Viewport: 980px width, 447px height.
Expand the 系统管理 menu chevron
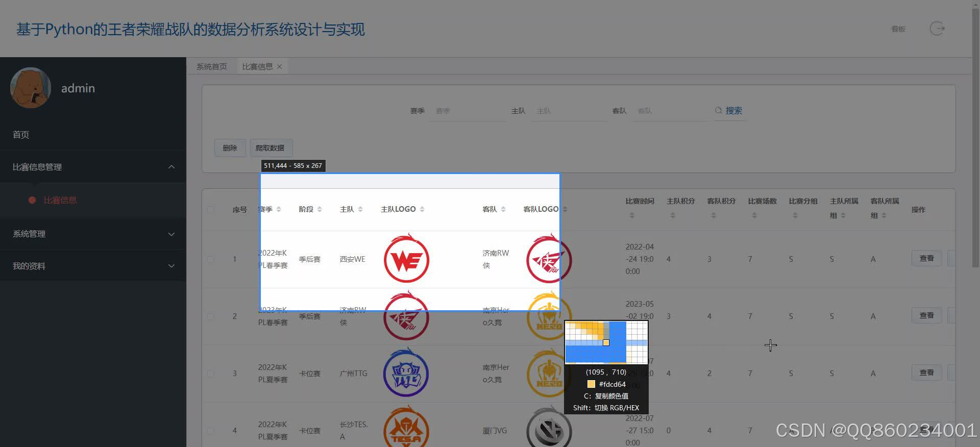[x=171, y=234]
